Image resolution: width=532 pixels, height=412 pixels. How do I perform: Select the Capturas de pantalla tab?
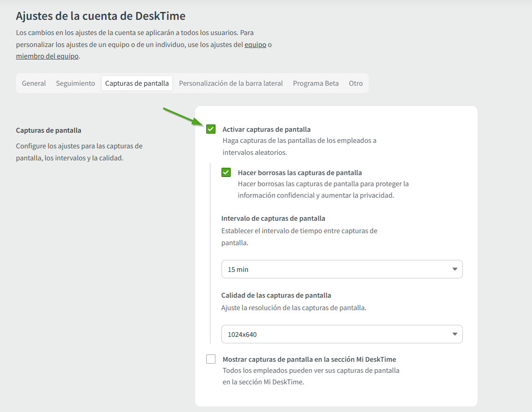pos(137,83)
